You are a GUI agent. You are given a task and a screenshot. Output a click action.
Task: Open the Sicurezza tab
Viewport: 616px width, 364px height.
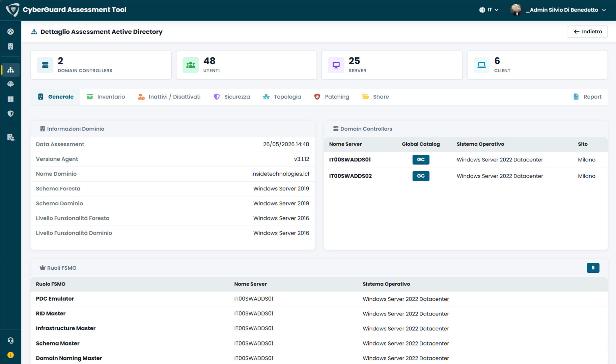[232, 97]
